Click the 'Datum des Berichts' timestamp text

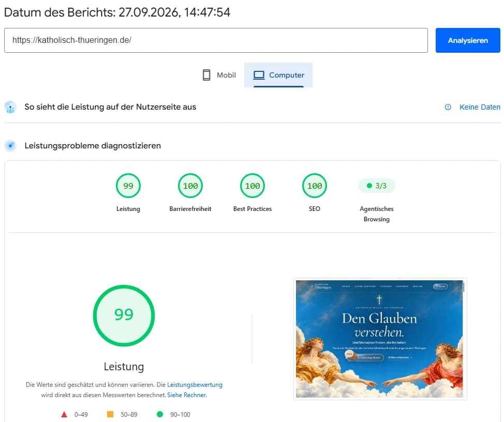(x=117, y=12)
